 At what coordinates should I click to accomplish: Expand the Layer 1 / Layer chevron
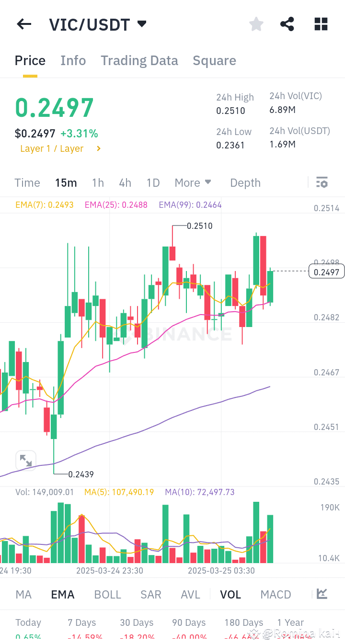point(99,148)
